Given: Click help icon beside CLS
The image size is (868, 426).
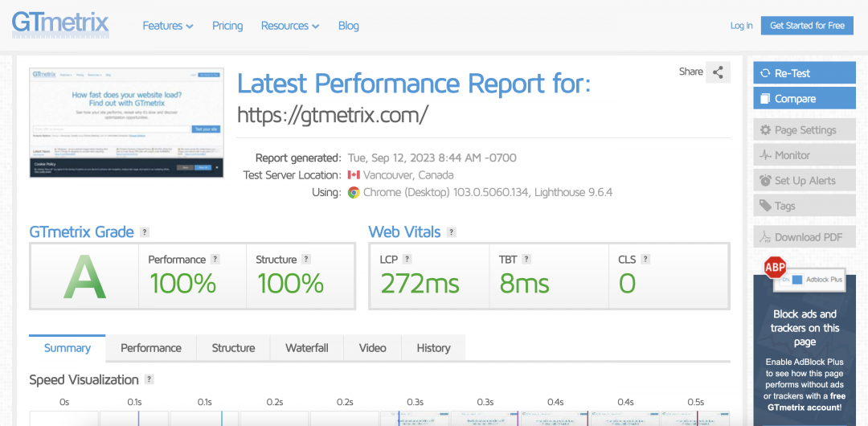Looking at the screenshot, I should point(645,260).
